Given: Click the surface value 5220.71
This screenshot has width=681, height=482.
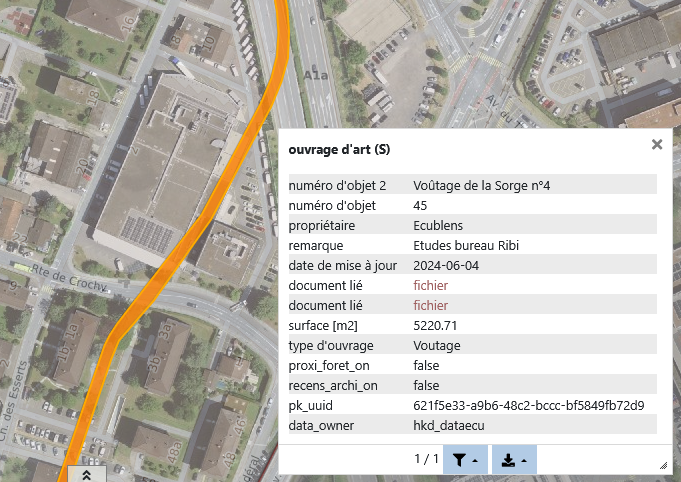Looking at the screenshot, I should pyautogui.click(x=435, y=325).
